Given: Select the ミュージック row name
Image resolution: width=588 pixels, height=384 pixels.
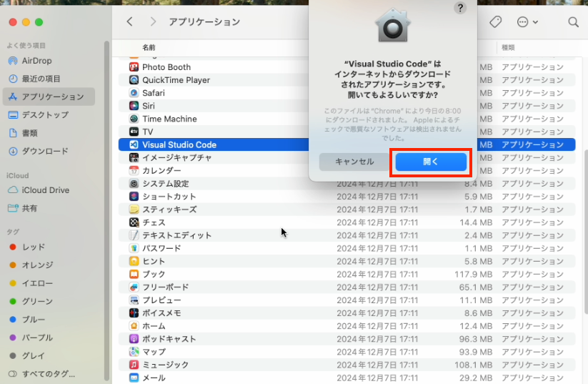Looking at the screenshot, I should [165, 365].
